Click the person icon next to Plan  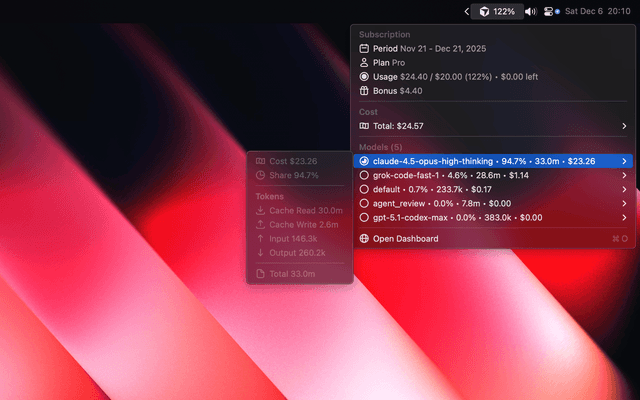(x=364, y=62)
